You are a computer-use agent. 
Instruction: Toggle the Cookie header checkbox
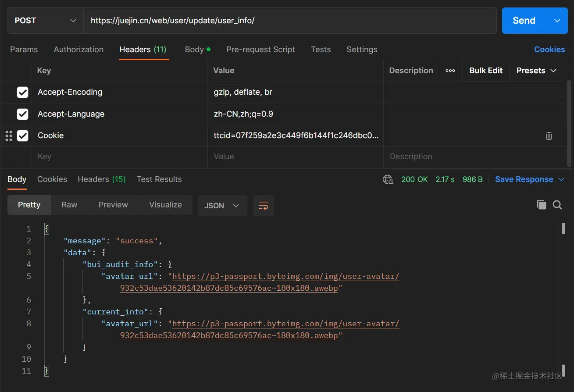pyautogui.click(x=22, y=136)
